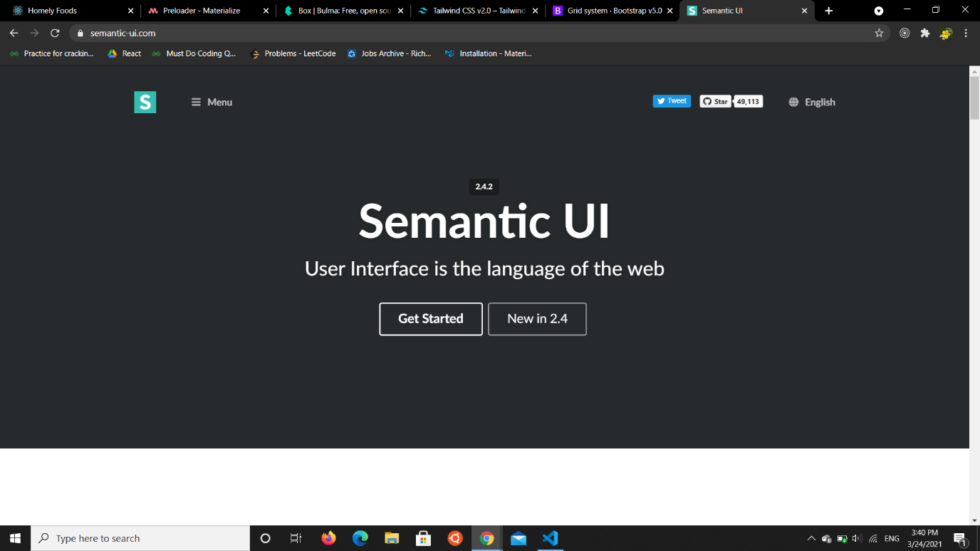Bookmark this page with the star icon
The image size is (980, 551).
tap(879, 33)
